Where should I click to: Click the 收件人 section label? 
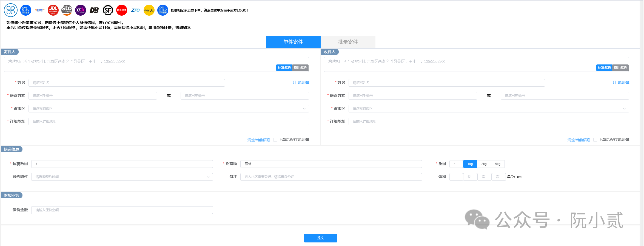[330, 52]
